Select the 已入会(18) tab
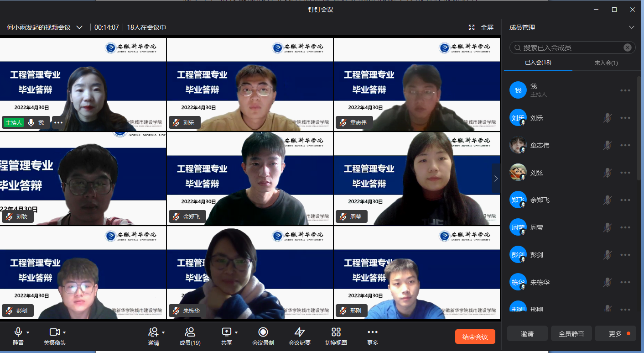Image resolution: width=644 pixels, height=353 pixels. [538, 63]
